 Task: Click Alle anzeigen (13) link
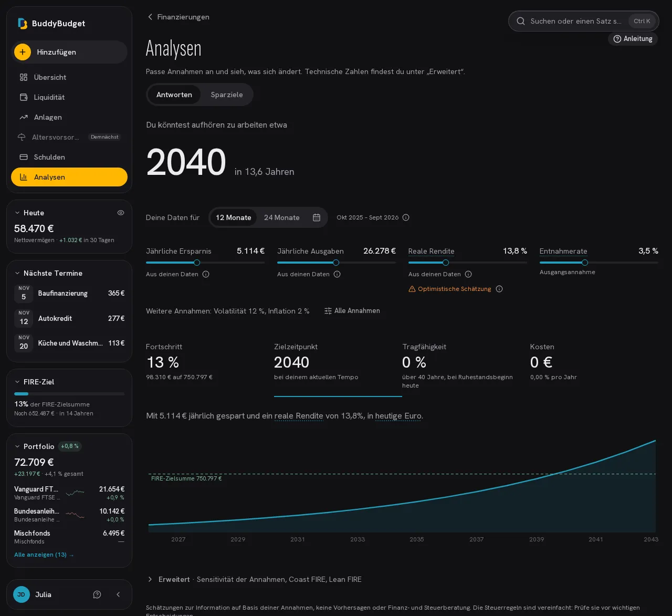pos(44,555)
